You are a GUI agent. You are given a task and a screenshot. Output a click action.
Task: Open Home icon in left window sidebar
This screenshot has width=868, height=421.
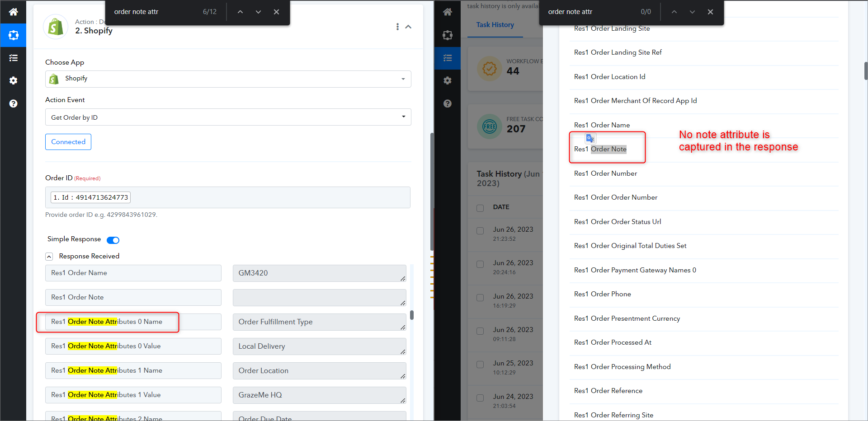click(x=13, y=12)
